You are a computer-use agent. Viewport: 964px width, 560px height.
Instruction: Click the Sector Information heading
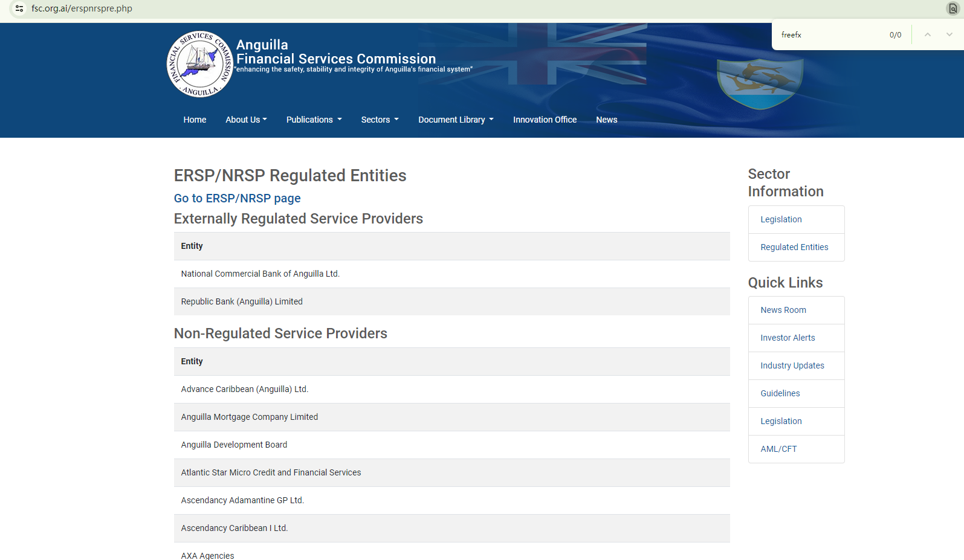(786, 182)
